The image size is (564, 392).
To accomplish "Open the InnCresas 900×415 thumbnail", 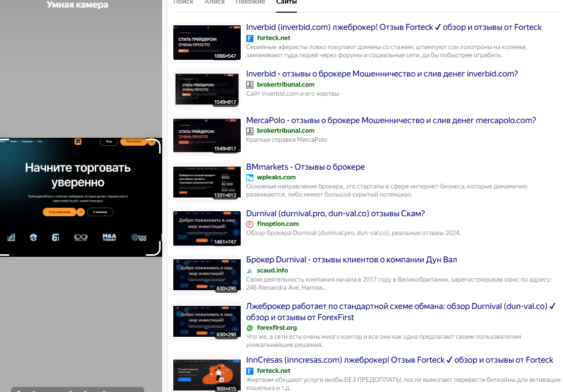I will click(x=207, y=374).
